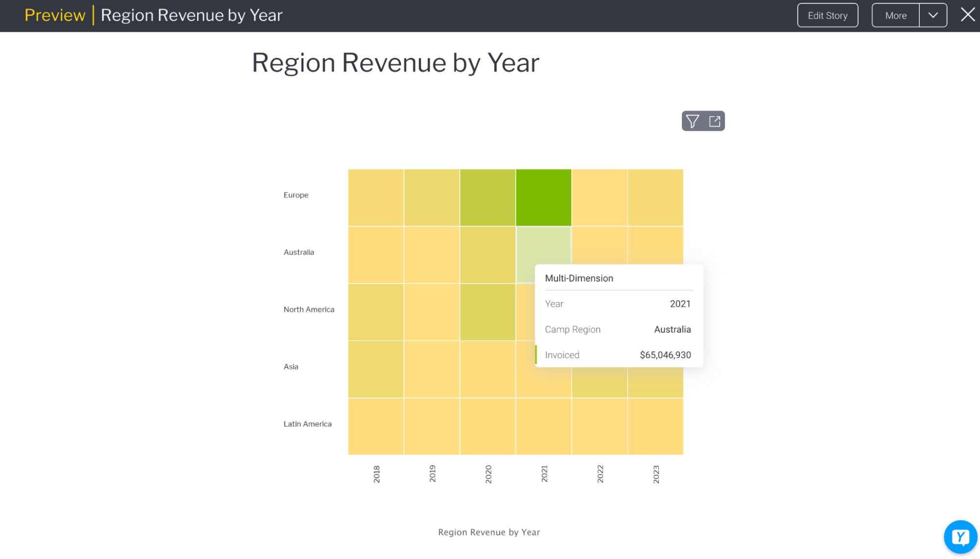This screenshot has height=559, width=980.
Task: Click the Region Revenue by Year caption
Action: 489,532
